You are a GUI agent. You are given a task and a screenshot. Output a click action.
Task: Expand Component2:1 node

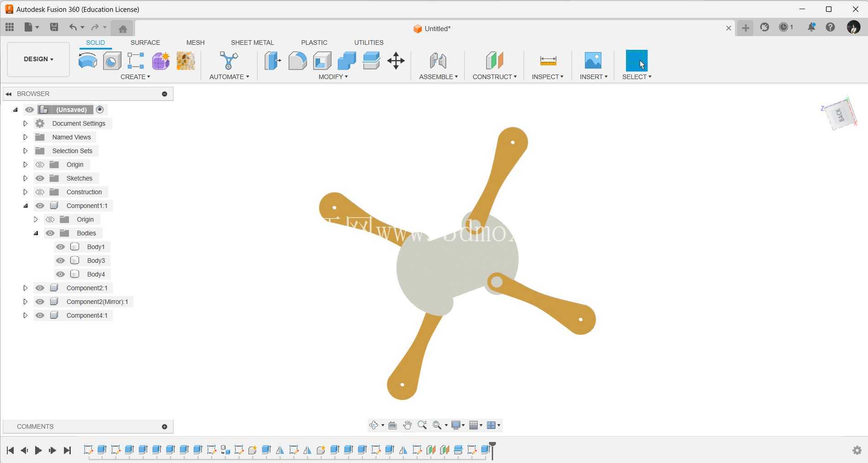pyautogui.click(x=25, y=288)
